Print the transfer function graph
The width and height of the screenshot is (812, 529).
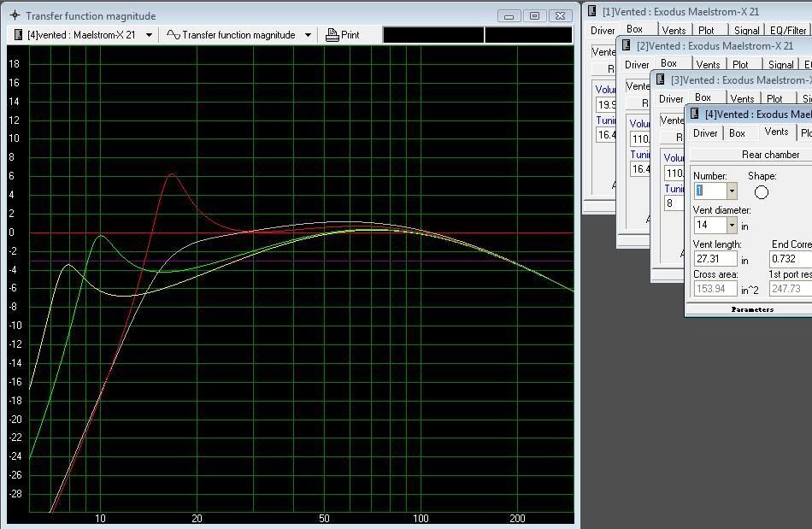coord(342,35)
